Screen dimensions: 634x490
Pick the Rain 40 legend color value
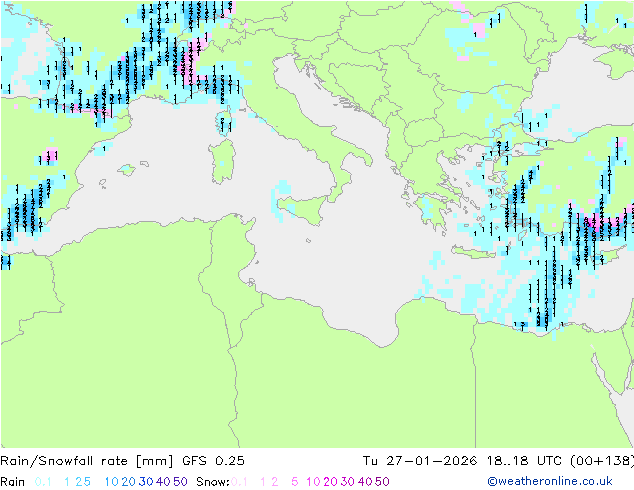pyautogui.click(x=163, y=482)
